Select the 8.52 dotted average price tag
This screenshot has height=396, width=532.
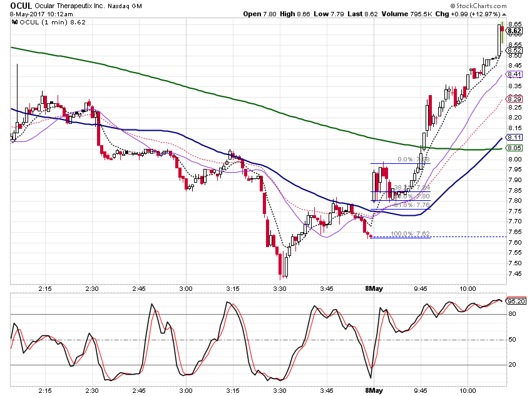[514, 51]
